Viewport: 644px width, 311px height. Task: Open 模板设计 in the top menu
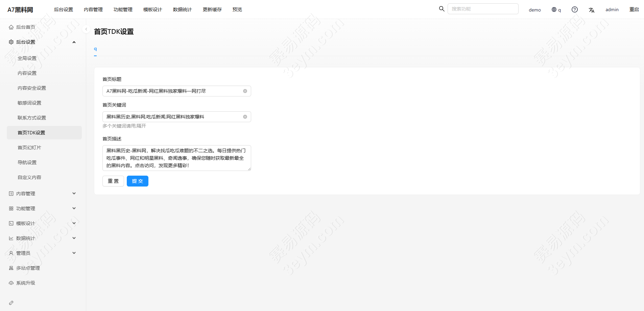152,9
